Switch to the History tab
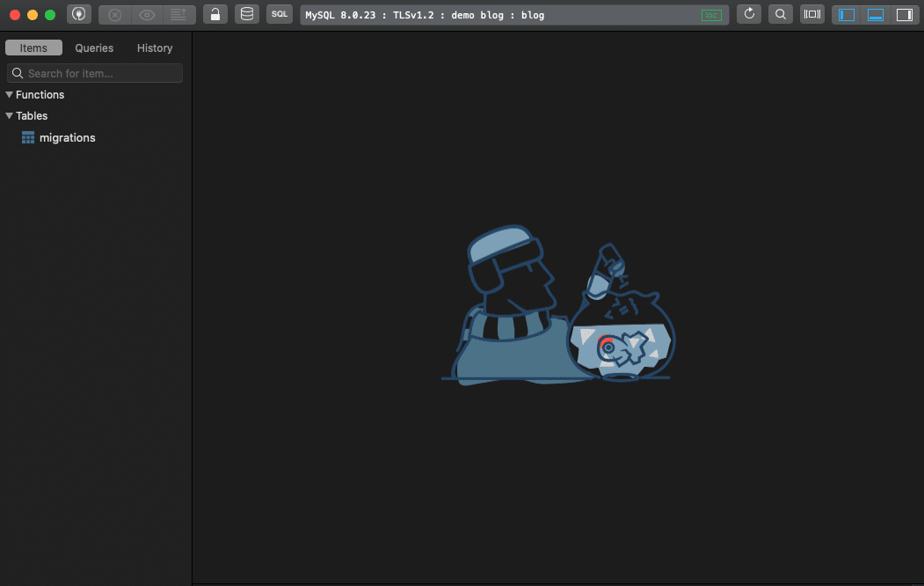Screen dimensions: 924x586 coord(155,48)
